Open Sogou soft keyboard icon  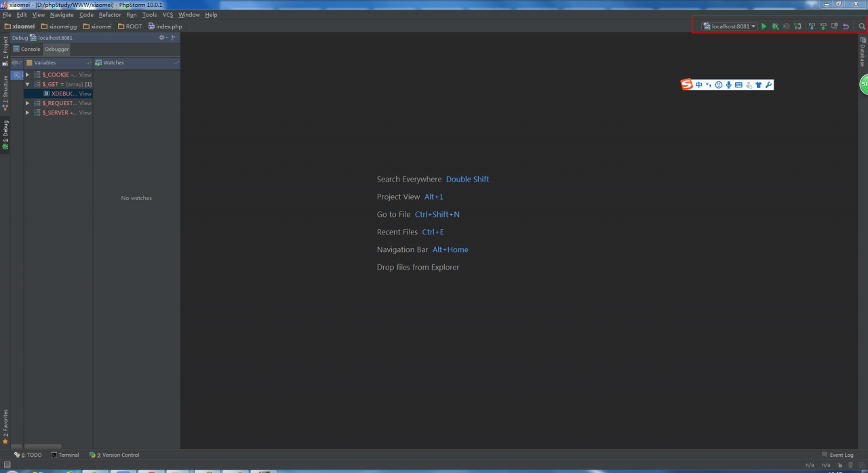click(738, 85)
